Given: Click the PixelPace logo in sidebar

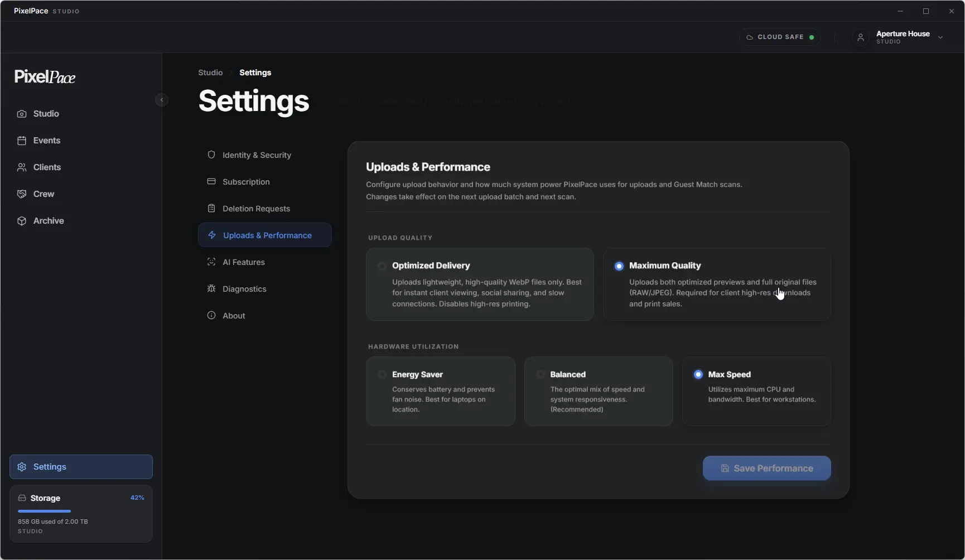Looking at the screenshot, I should 45,77.
